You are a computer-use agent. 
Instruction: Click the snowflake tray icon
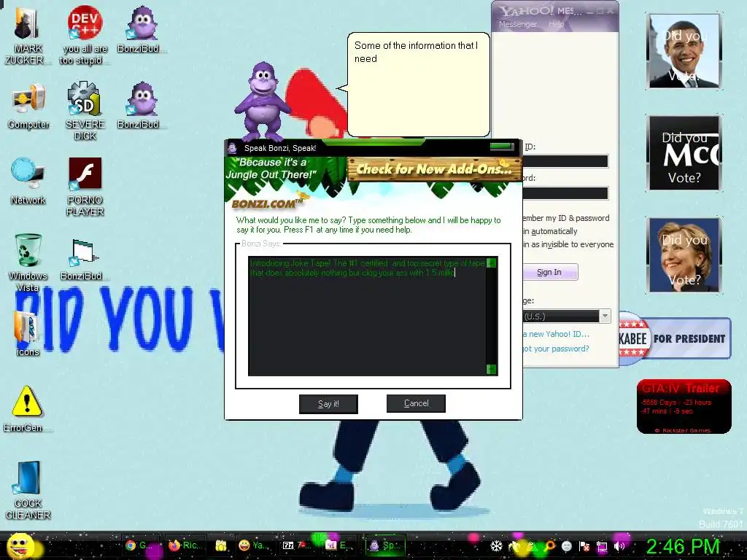pos(496,546)
